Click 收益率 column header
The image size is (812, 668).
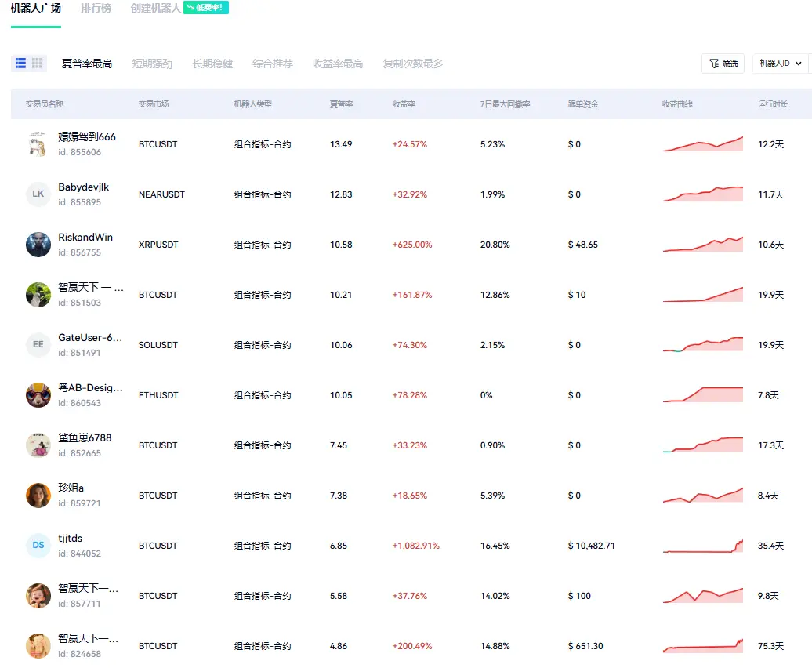(x=404, y=104)
